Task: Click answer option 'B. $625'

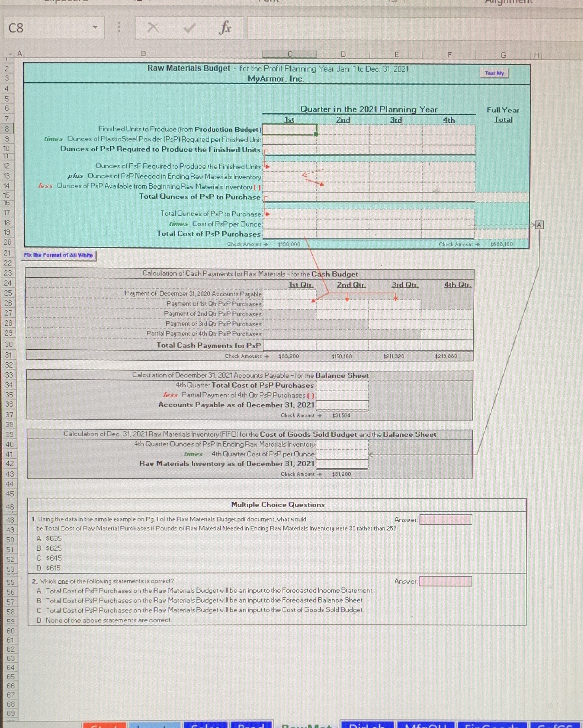Action: pos(49,548)
